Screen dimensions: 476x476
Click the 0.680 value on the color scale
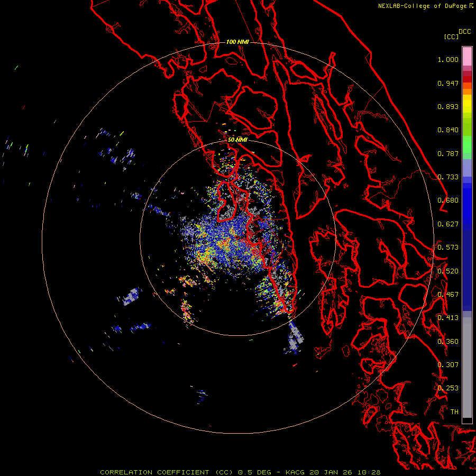click(448, 200)
